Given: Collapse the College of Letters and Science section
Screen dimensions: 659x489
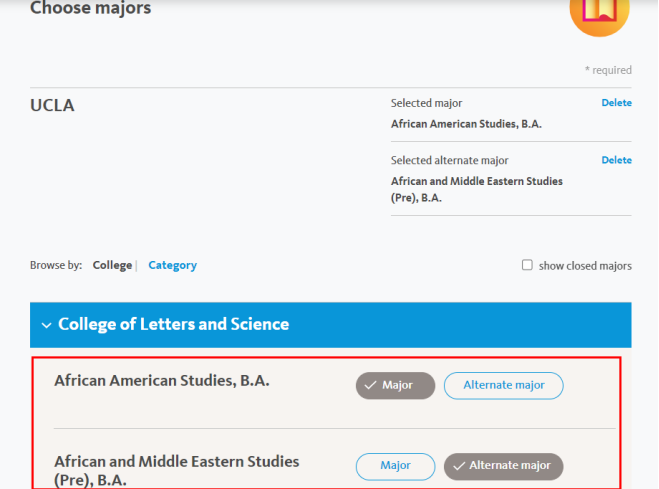Looking at the screenshot, I should pyautogui.click(x=173, y=324).
